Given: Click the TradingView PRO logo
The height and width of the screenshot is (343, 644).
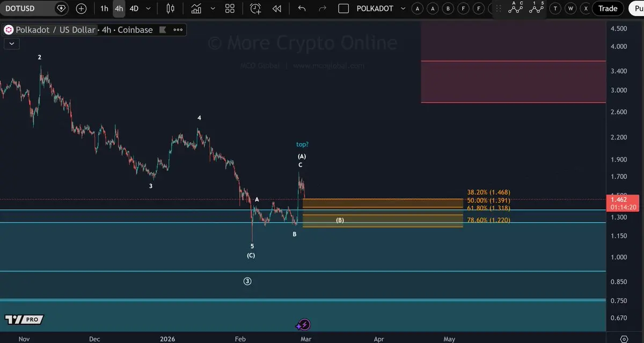Looking at the screenshot, I should pos(25,319).
